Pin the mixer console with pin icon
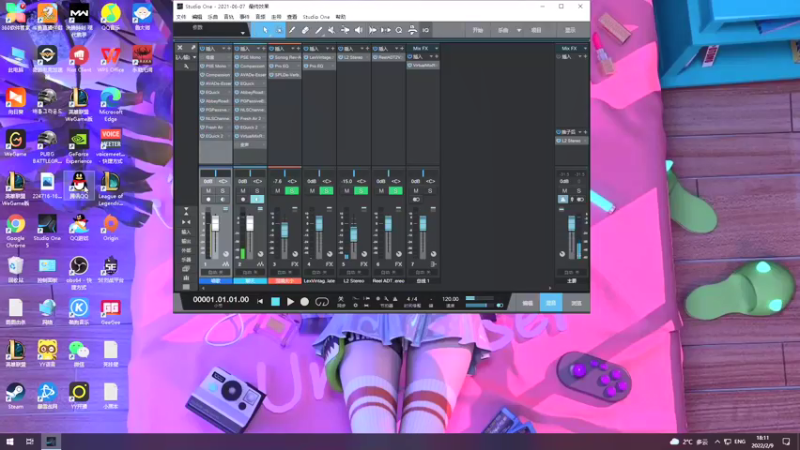This screenshot has height=450, width=800. pos(193,47)
